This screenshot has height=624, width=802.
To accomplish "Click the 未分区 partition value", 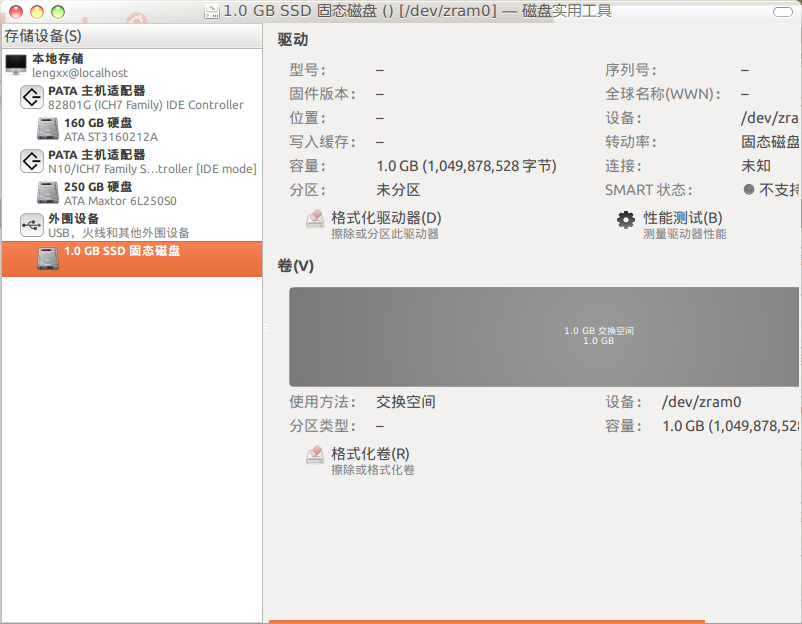I will click(x=398, y=190).
